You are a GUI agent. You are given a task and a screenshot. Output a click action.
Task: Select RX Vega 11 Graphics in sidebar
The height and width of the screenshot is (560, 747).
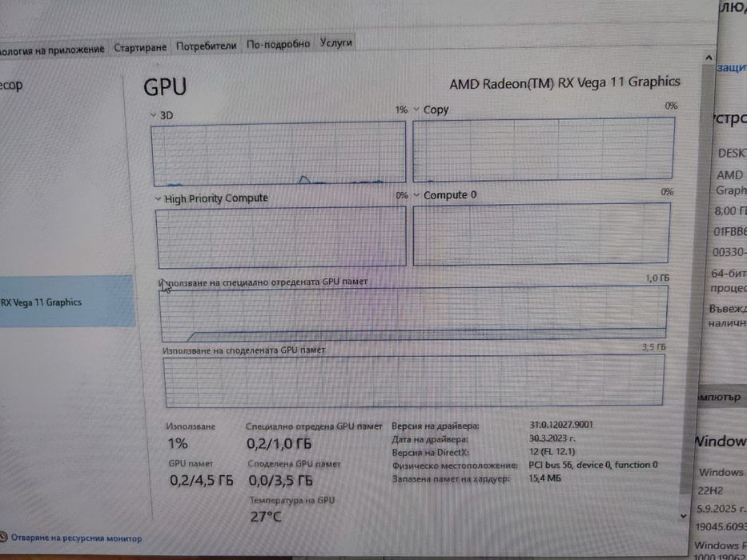pos(66,302)
